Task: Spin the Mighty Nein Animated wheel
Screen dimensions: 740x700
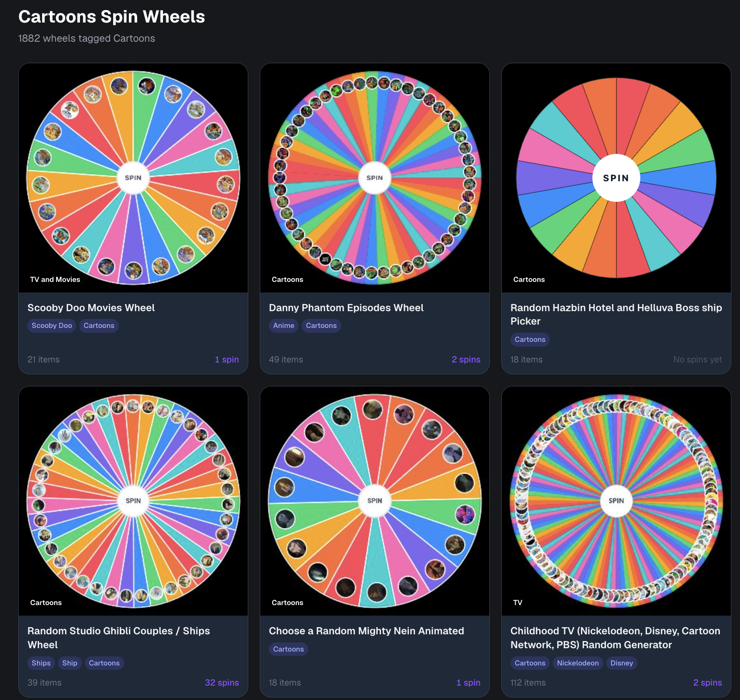Action: [x=375, y=501]
